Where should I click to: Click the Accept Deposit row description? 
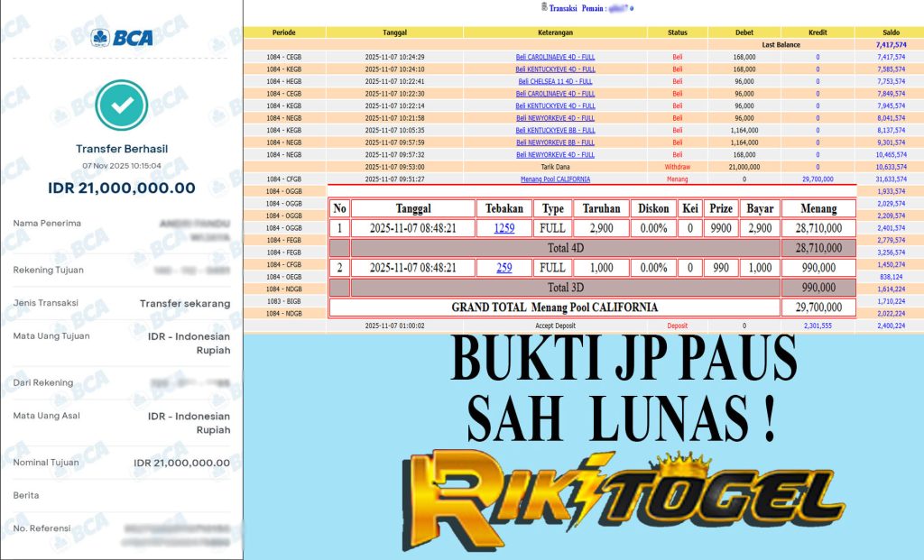pos(555,326)
